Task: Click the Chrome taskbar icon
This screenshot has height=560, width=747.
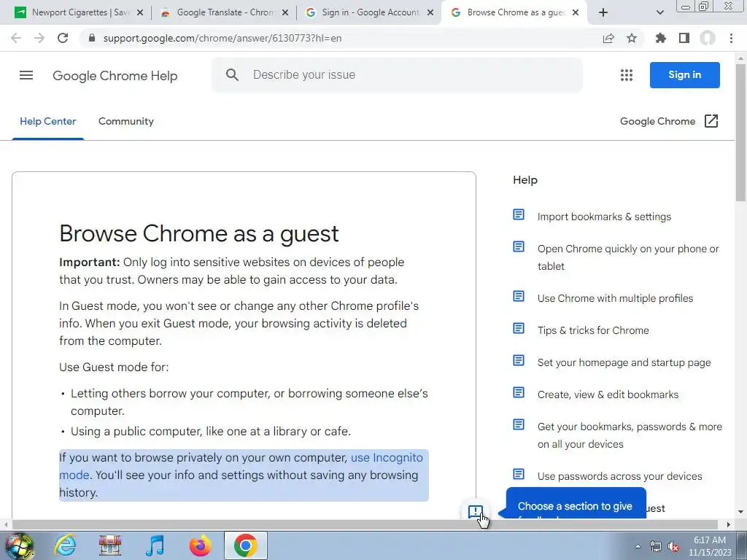Action: [245, 545]
